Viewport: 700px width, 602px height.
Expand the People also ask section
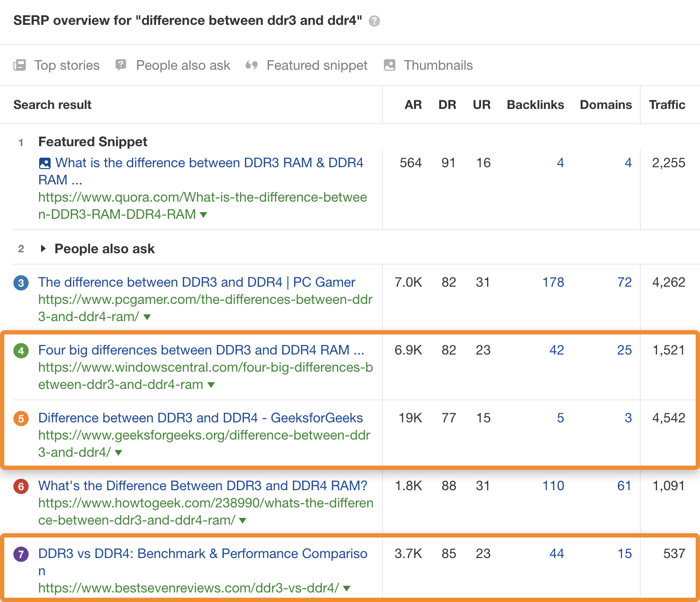(43, 248)
